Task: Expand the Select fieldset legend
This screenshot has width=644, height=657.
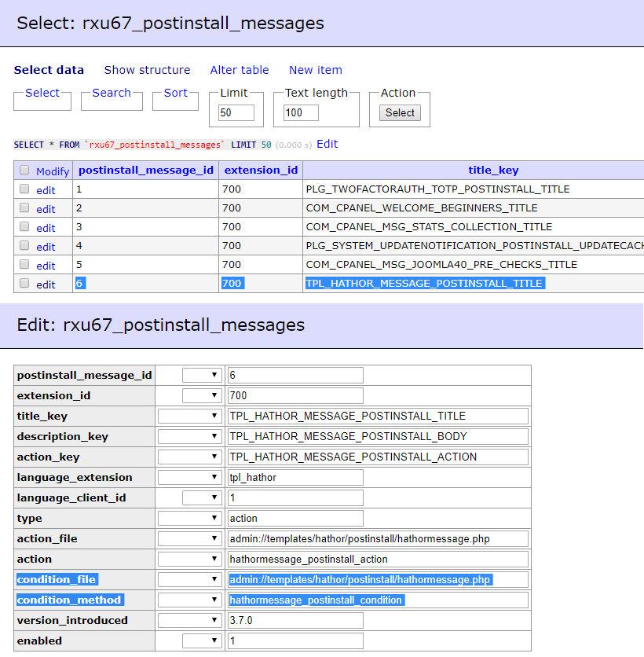Action: 42,93
